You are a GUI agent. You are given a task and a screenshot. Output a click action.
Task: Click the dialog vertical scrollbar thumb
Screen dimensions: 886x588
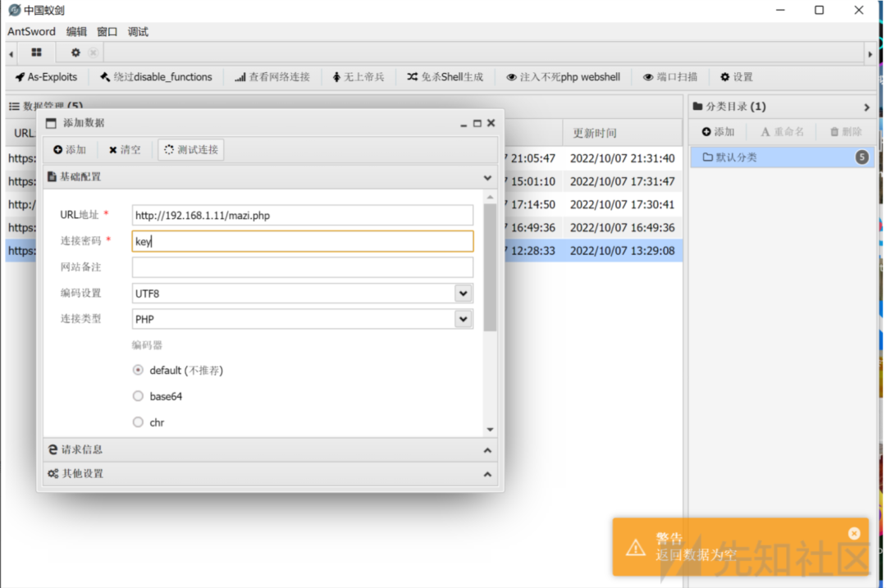(x=490, y=267)
